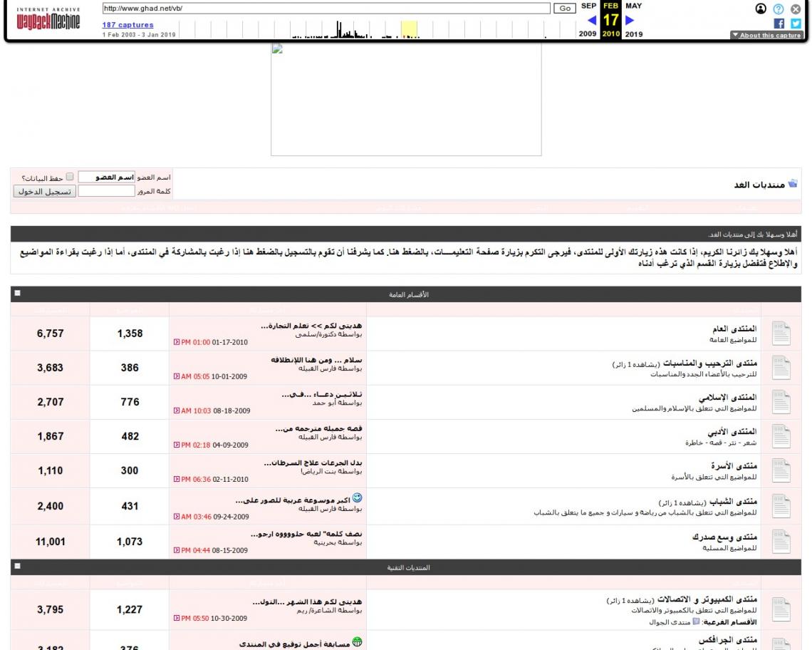Open the المنتدى الإسلامي forum

727,398
